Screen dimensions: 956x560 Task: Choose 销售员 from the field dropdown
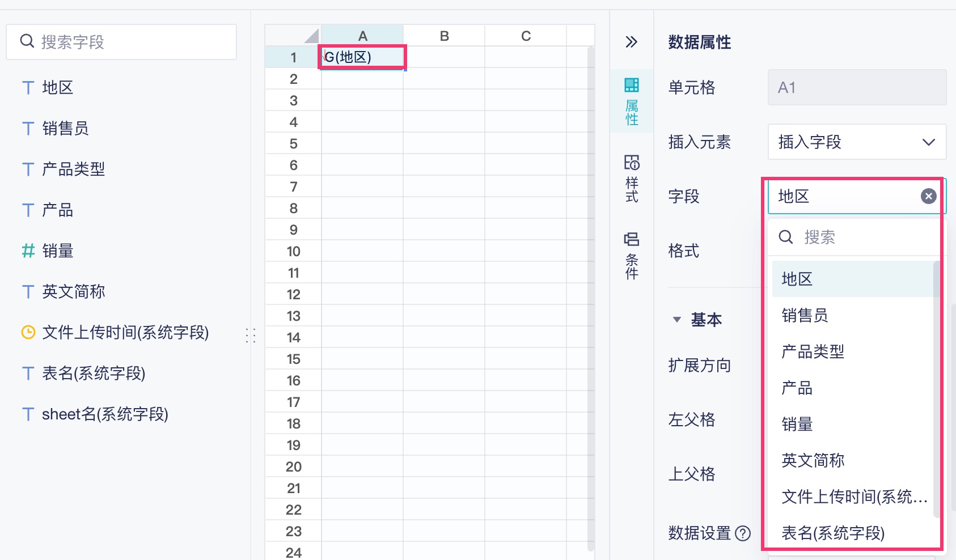(805, 315)
